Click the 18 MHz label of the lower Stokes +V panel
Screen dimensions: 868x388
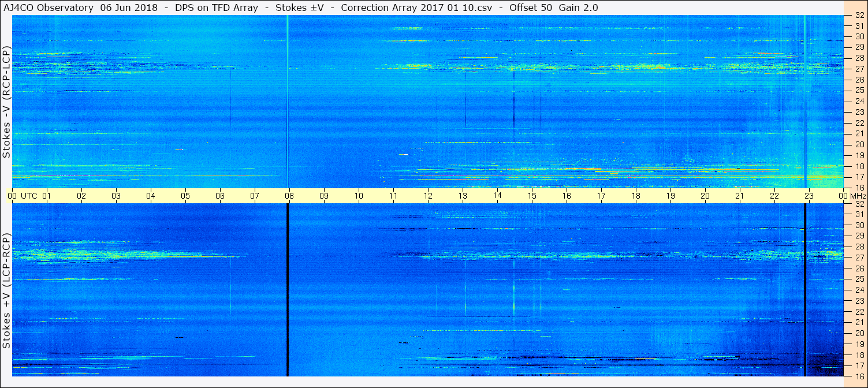click(x=859, y=355)
